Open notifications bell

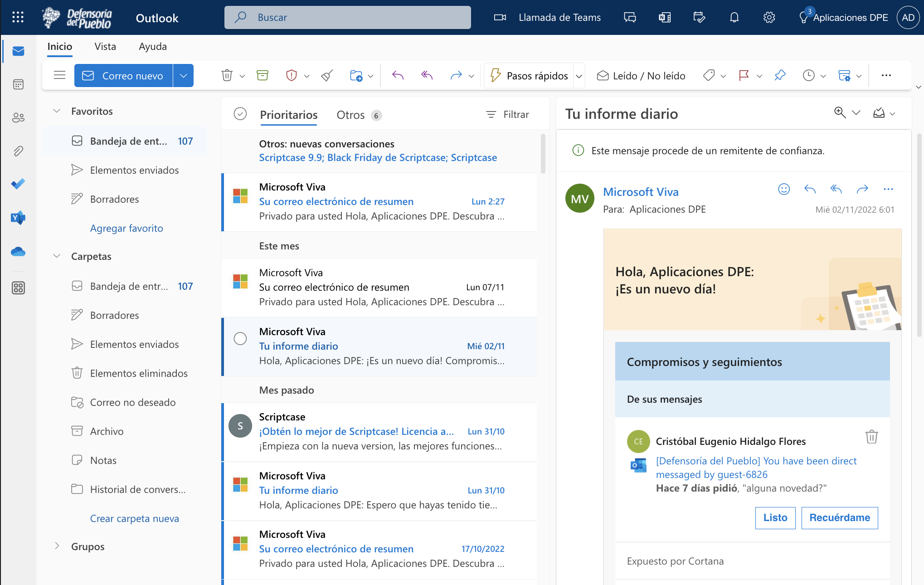(x=734, y=17)
